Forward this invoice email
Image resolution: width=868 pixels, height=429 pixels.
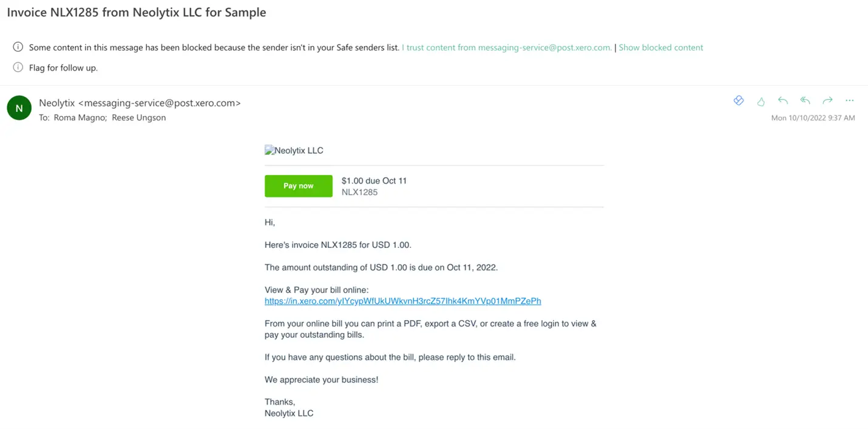click(827, 101)
